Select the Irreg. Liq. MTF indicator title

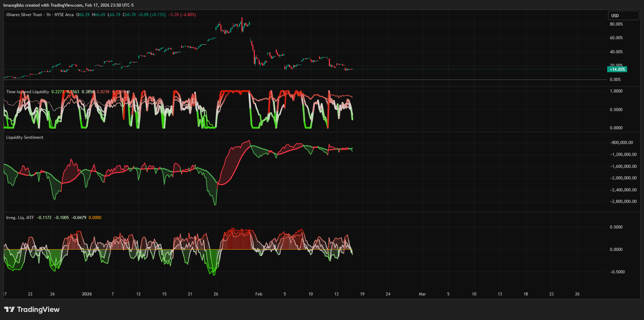[x=20, y=218]
